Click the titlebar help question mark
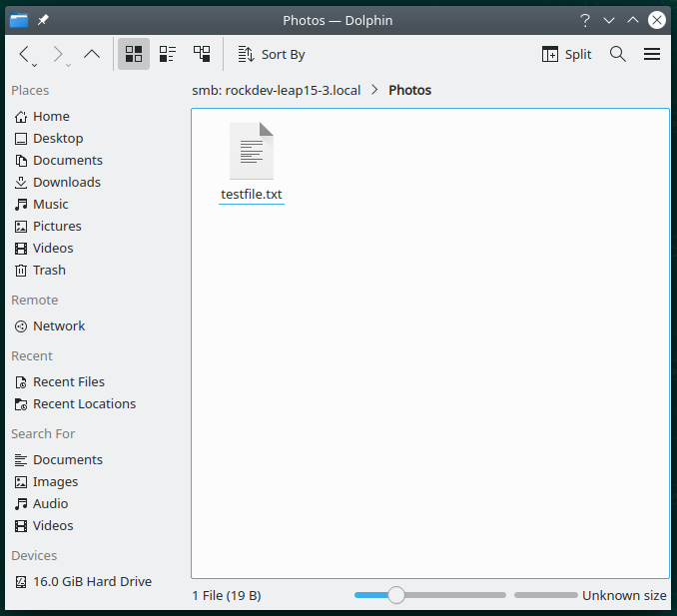This screenshot has width=677, height=616. 585,20
